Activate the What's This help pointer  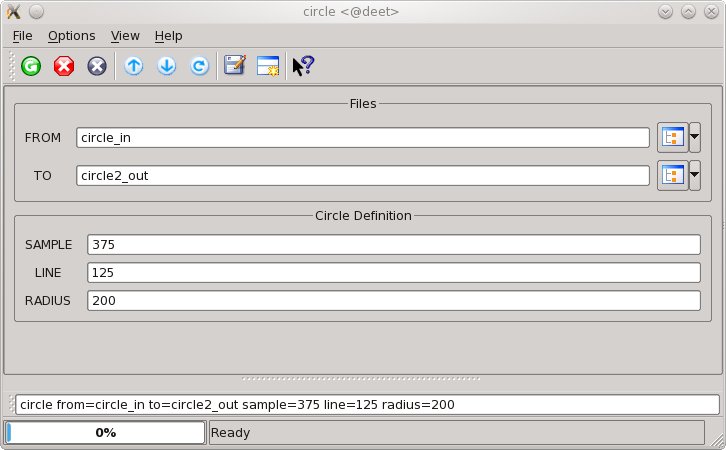click(x=303, y=66)
